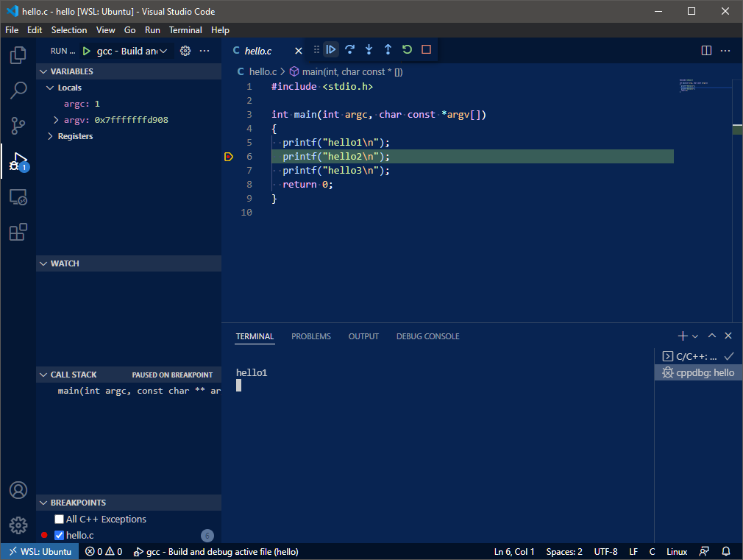Change encoding via UTF-8 status item
Viewport: 743px width, 560px height.
[x=605, y=551]
